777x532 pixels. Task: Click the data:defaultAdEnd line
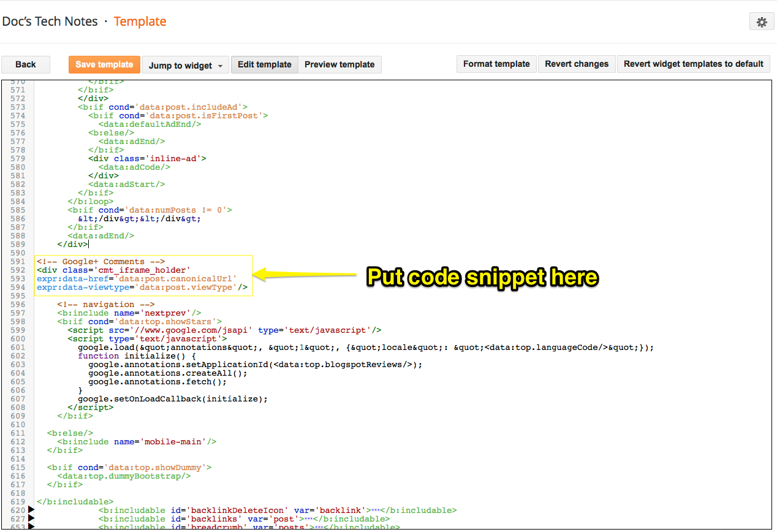tap(150, 124)
